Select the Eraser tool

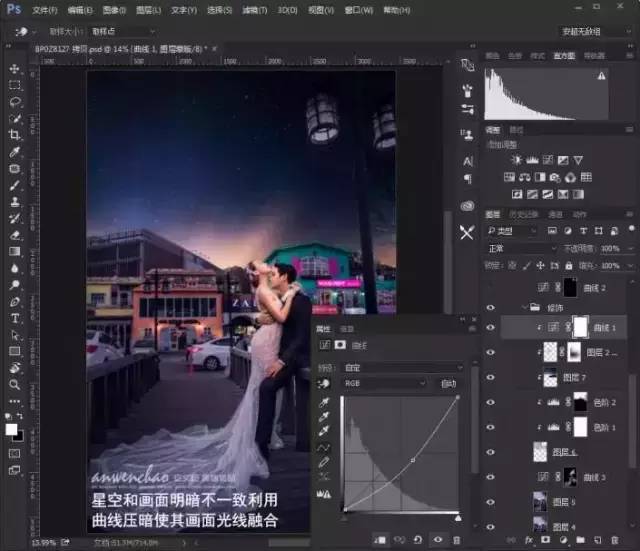tap(15, 235)
